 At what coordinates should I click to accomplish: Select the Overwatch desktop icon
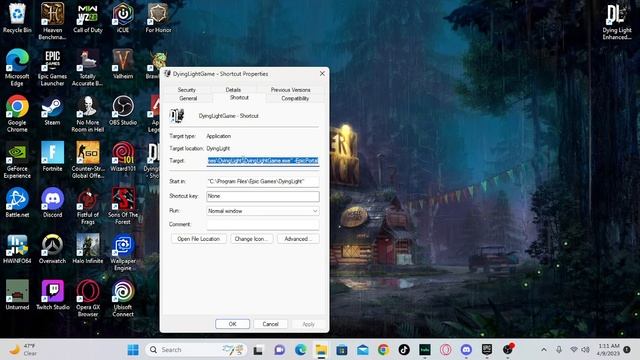(52, 249)
